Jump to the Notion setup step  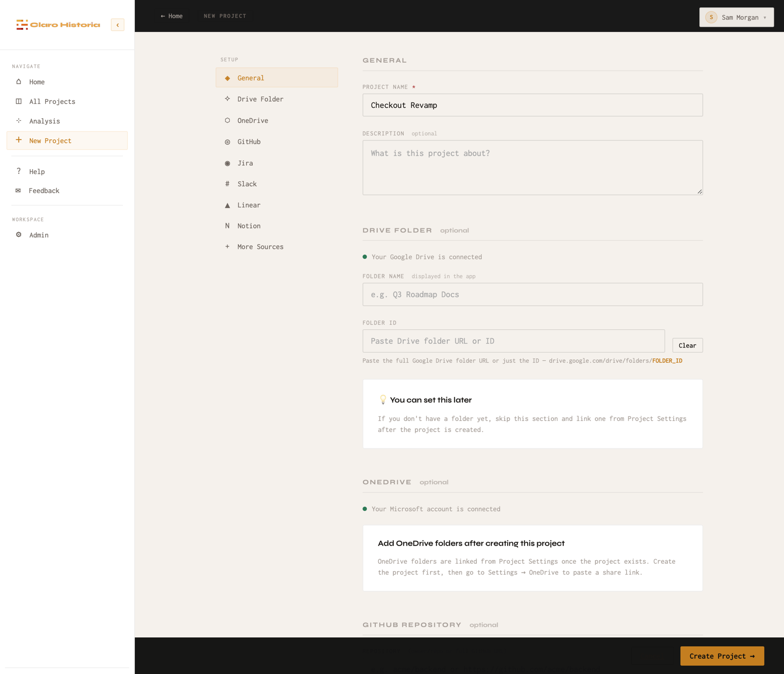tap(277, 226)
